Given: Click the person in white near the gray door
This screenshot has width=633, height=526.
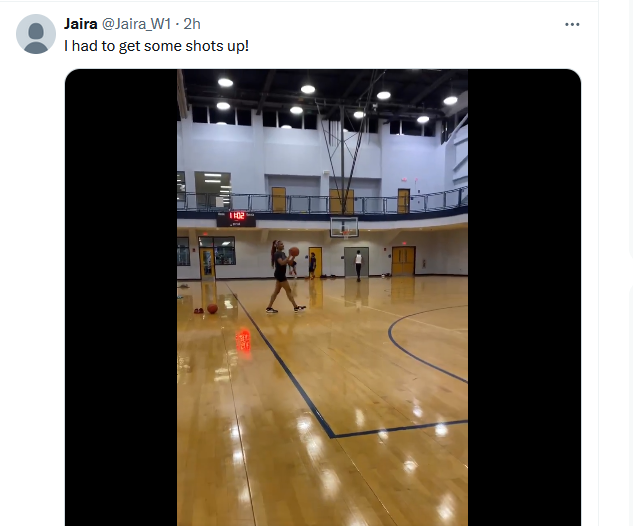Looking at the screenshot, I should [358, 266].
